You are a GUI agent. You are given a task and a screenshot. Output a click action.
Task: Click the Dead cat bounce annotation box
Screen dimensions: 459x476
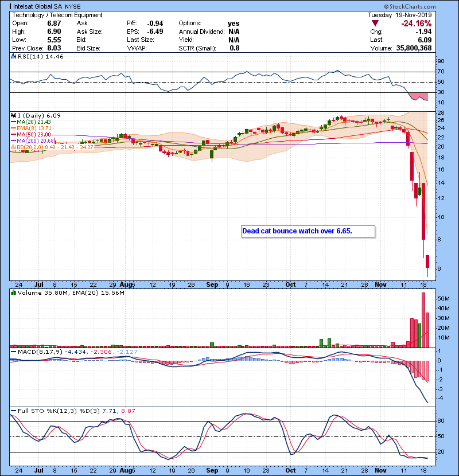(x=308, y=231)
